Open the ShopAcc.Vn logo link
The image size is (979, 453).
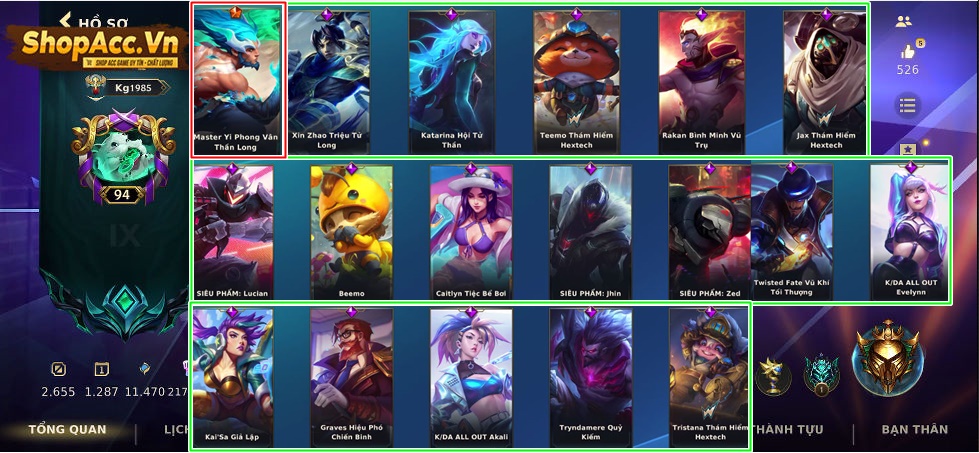click(x=97, y=46)
